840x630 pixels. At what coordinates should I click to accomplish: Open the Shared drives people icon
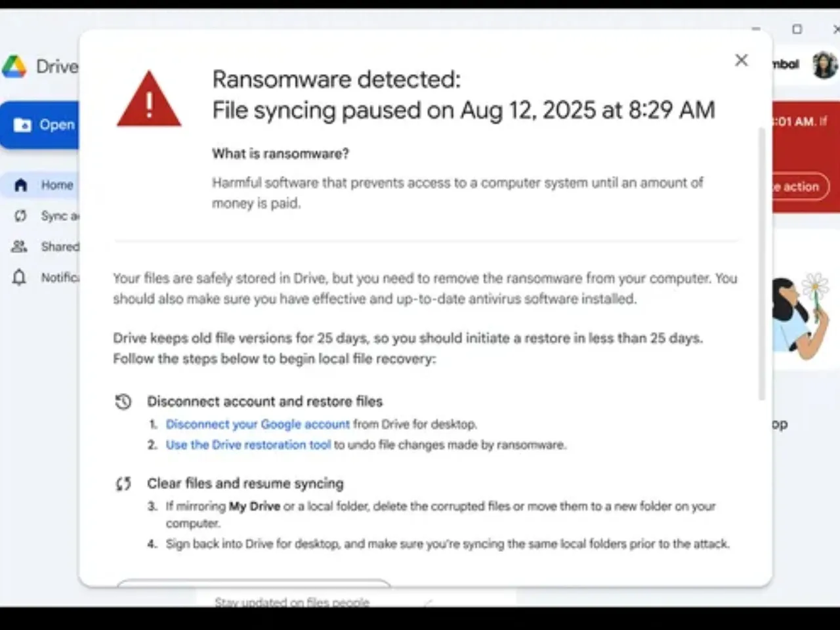20,247
